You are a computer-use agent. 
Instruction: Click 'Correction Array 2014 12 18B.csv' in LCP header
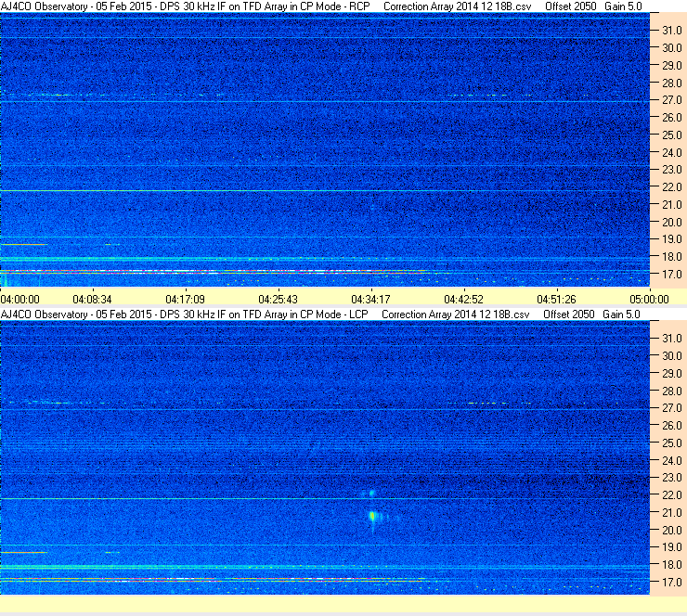pyautogui.click(x=456, y=314)
